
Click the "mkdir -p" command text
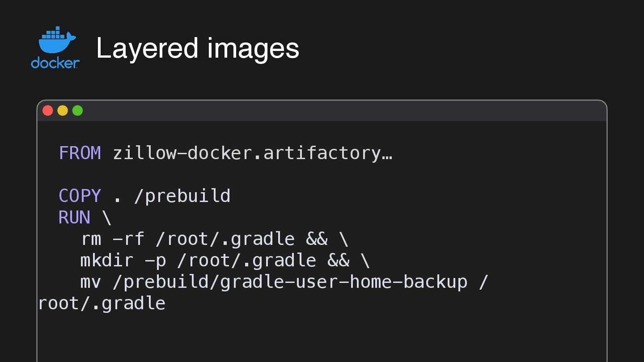pyautogui.click(x=123, y=261)
